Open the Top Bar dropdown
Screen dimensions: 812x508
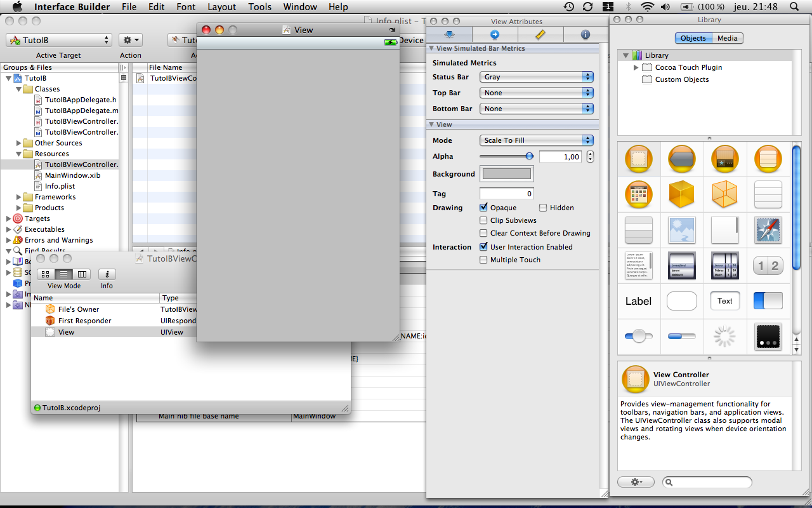tap(537, 93)
